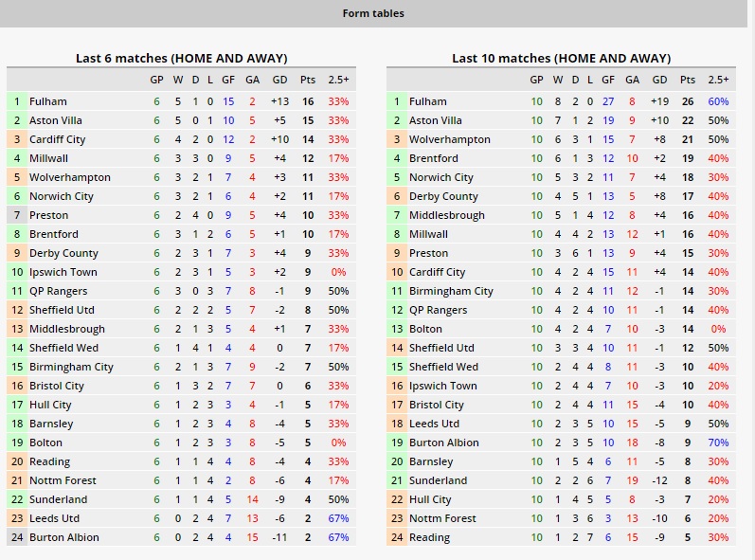Screen dimensions: 755x560
Task: Click Reading in the Last 10 matches table
Action: click(x=429, y=537)
